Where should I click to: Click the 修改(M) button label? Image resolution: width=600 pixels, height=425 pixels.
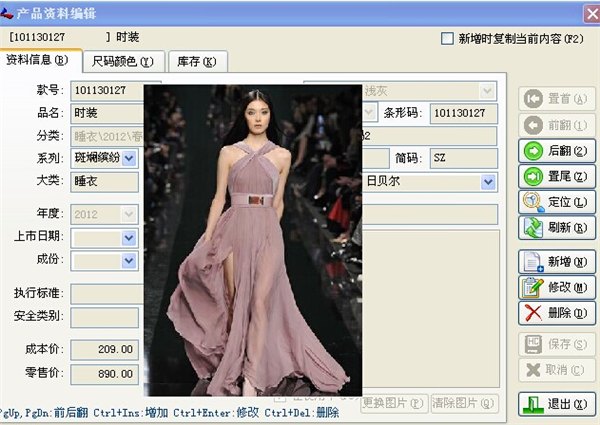567,287
